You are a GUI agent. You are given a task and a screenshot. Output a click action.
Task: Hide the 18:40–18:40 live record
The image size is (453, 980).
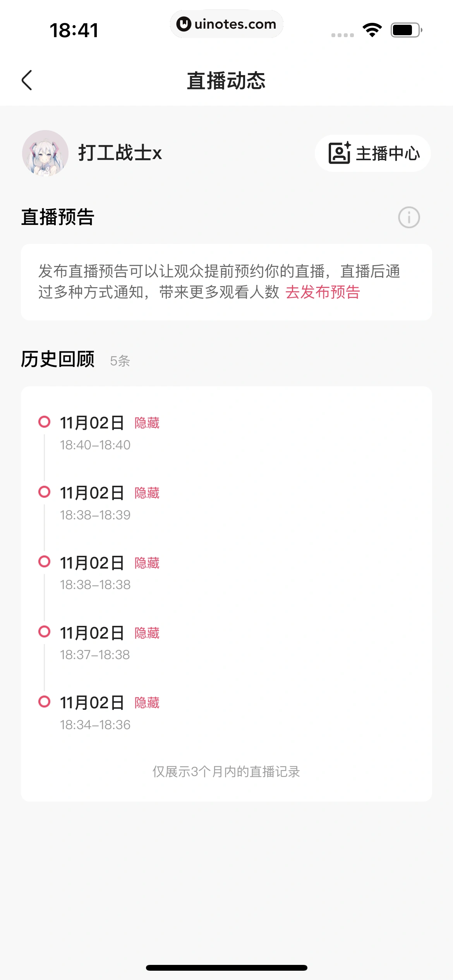[147, 423]
